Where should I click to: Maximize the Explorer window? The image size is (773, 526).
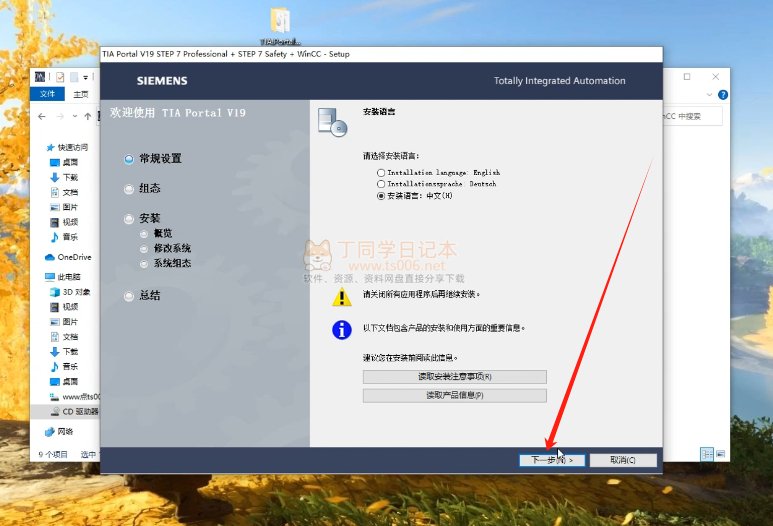click(687, 76)
